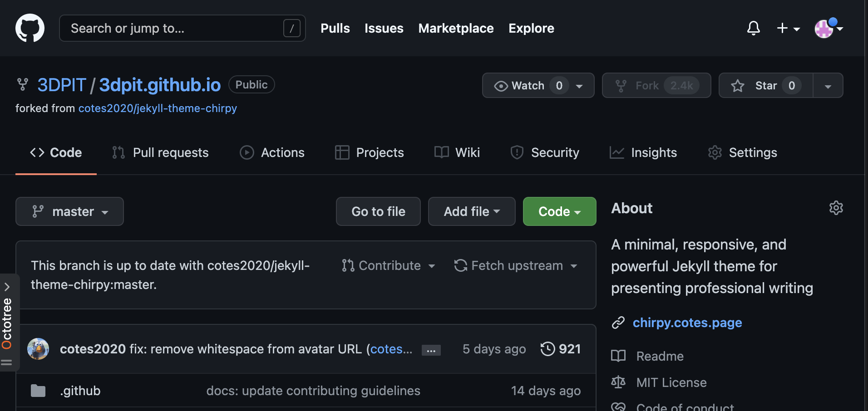Click the slash shortcut key hint

coord(291,28)
